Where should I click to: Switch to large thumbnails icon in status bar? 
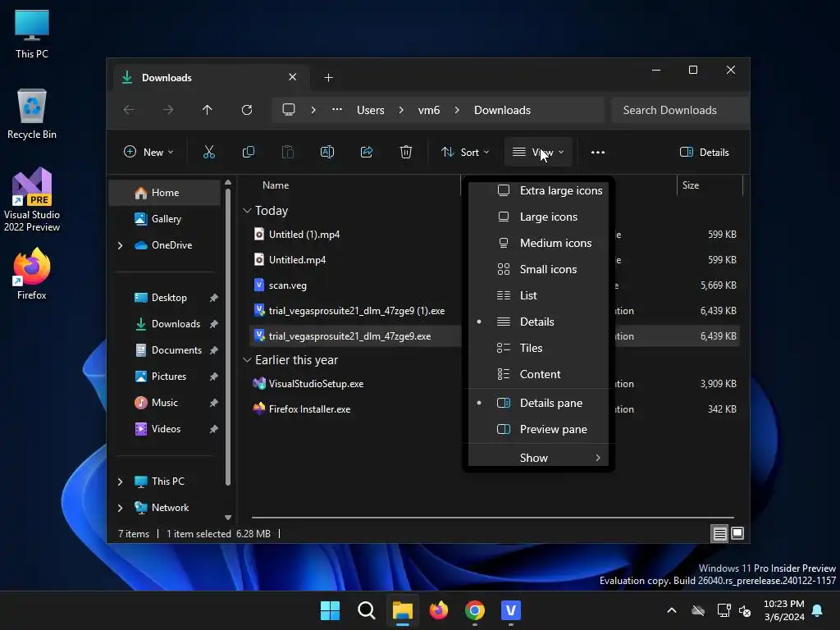tap(737, 533)
